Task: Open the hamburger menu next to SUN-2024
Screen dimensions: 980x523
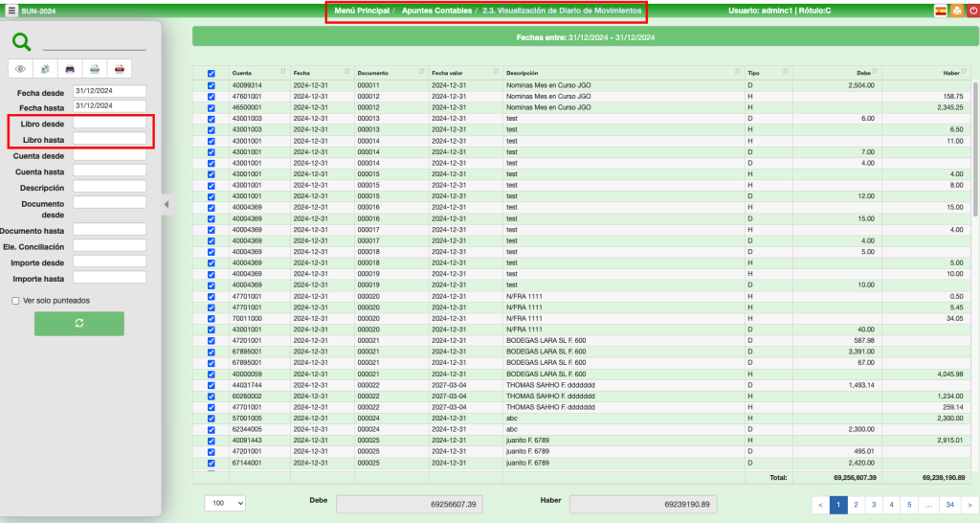Action: pos(11,11)
